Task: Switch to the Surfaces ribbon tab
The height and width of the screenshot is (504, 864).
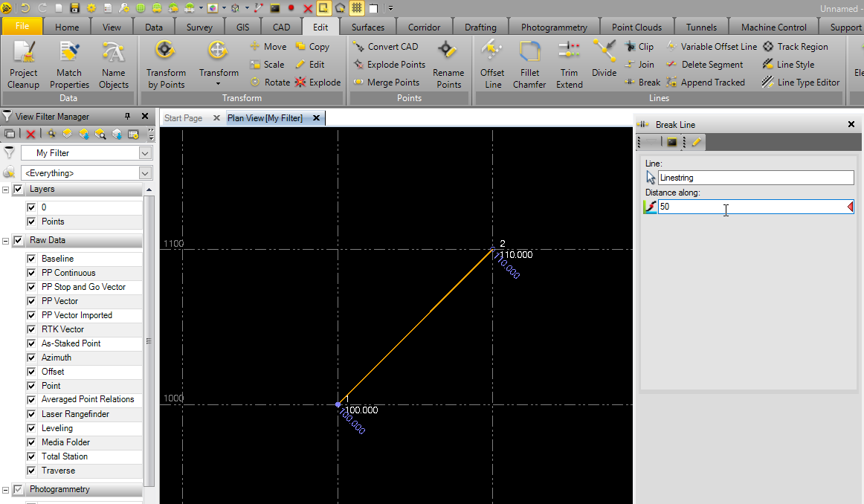Action: 368,28
